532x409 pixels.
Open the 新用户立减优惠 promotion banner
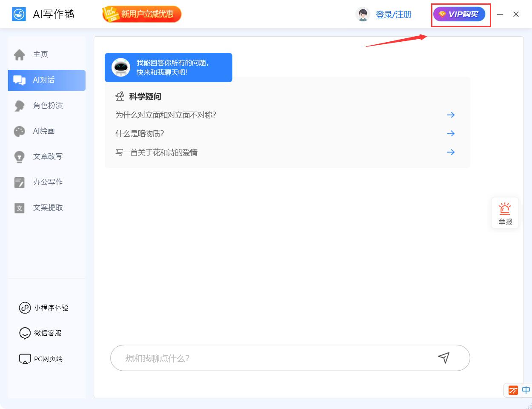tap(142, 14)
